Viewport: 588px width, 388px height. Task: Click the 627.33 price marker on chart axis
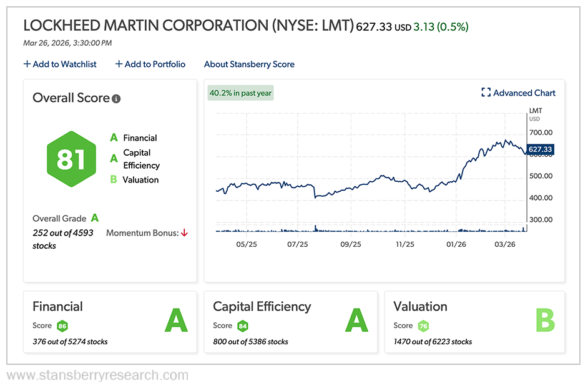point(540,149)
